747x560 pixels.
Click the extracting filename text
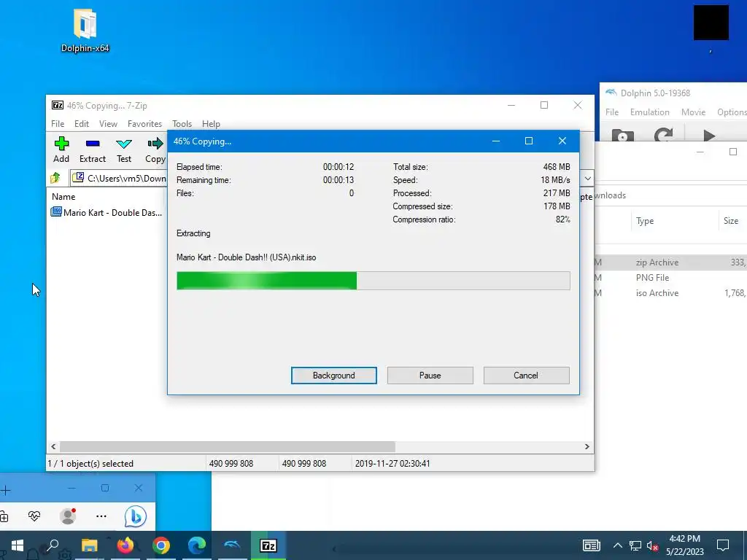coord(247,257)
